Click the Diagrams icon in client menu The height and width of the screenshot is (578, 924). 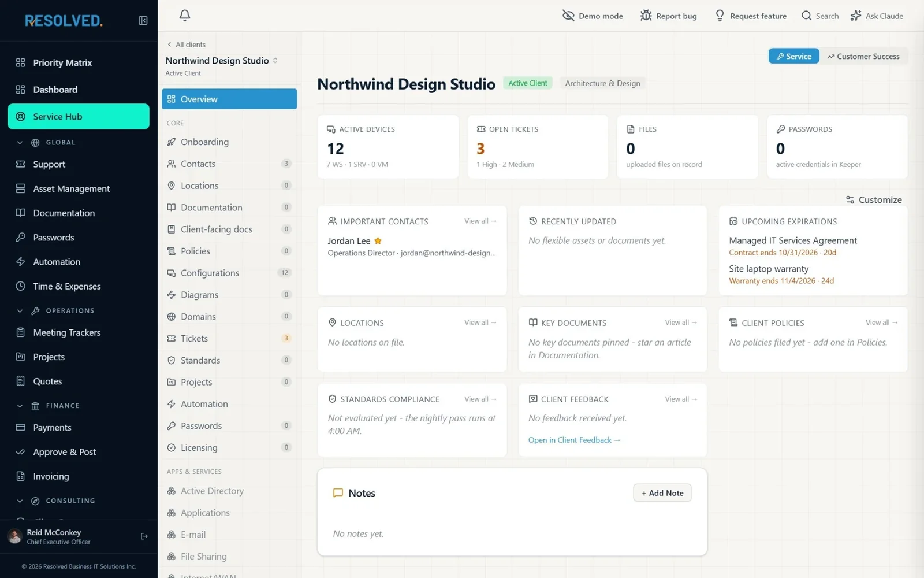pos(172,295)
